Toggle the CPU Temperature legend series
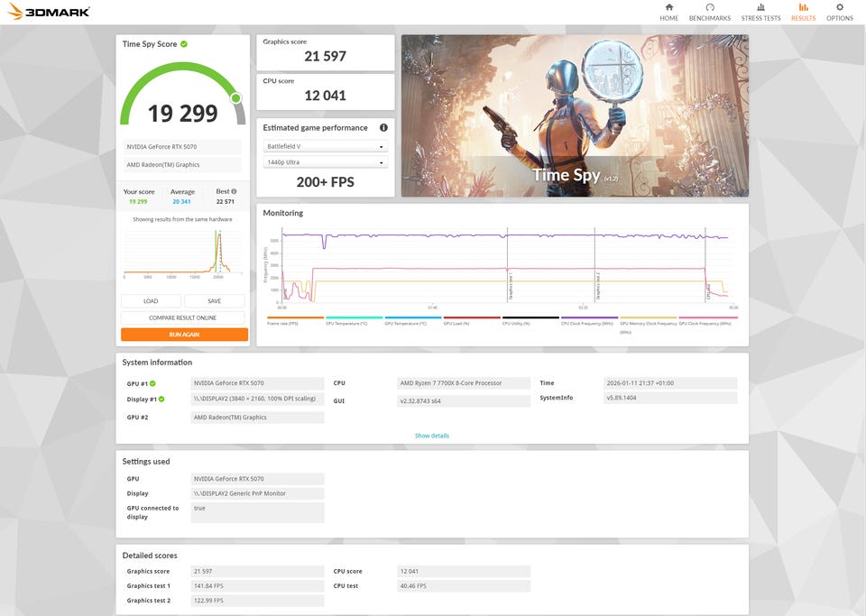Image resolution: width=866 pixels, height=616 pixels. click(354, 321)
